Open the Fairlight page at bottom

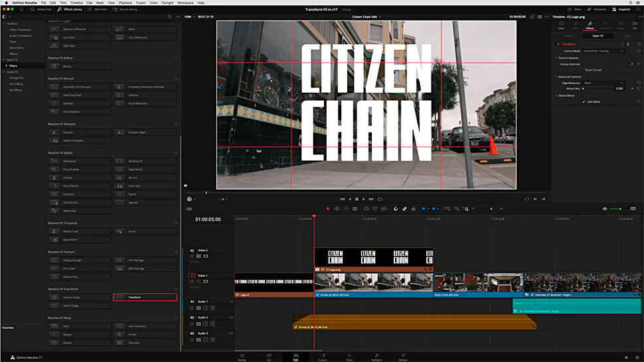click(x=376, y=357)
